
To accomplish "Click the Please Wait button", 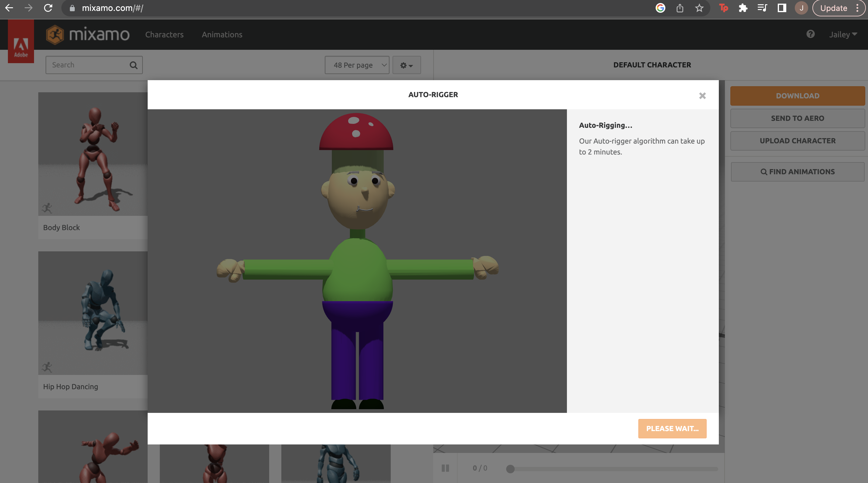I will (x=672, y=428).
